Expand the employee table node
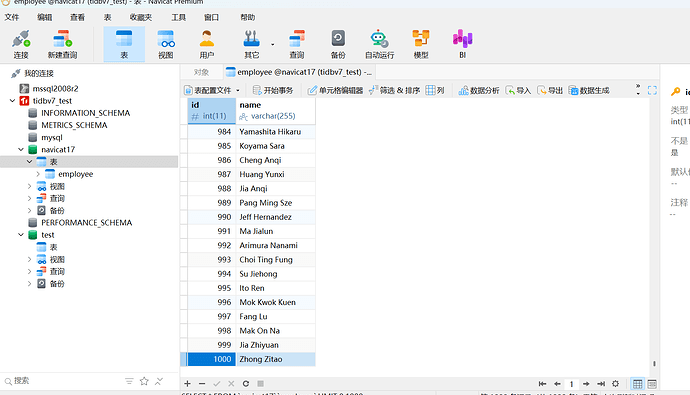This screenshot has height=395, width=690. (38, 174)
